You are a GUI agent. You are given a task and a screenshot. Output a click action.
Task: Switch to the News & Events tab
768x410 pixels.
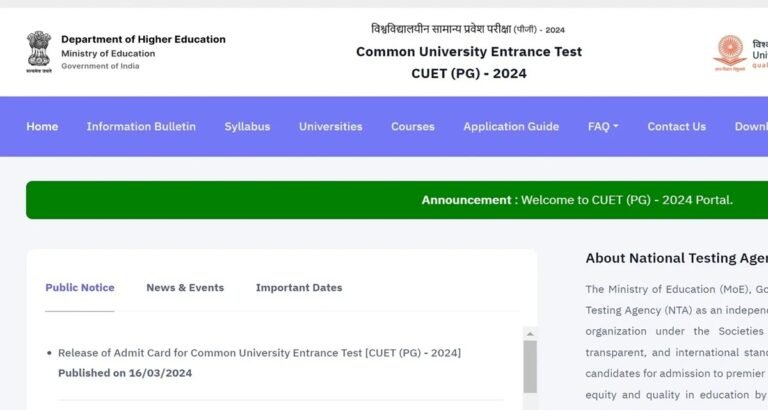coord(185,288)
